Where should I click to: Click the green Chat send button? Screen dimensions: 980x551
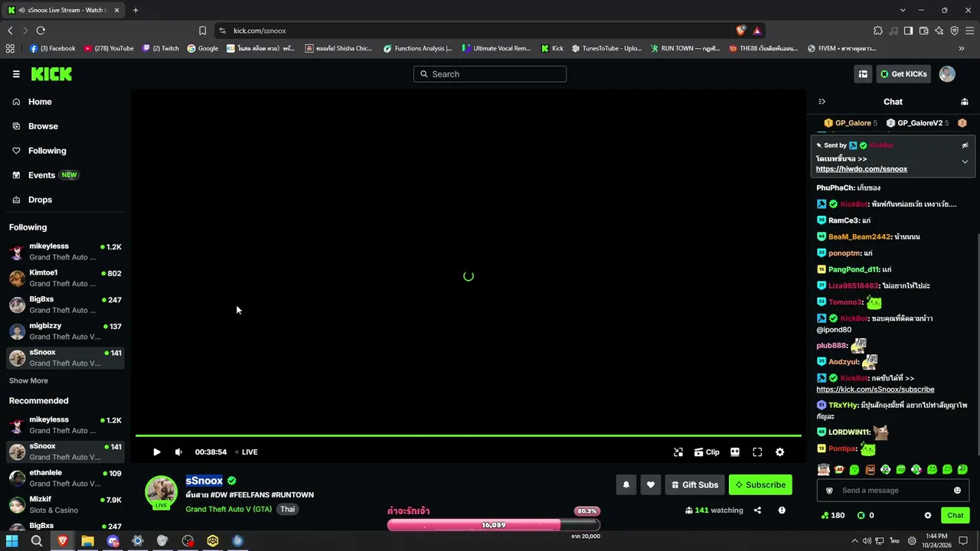click(955, 516)
